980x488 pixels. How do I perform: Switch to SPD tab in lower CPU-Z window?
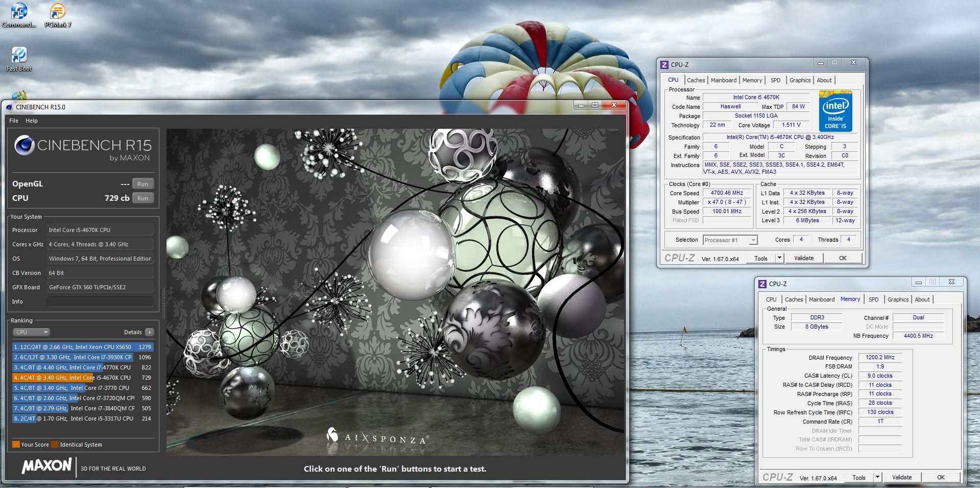pos(874,299)
